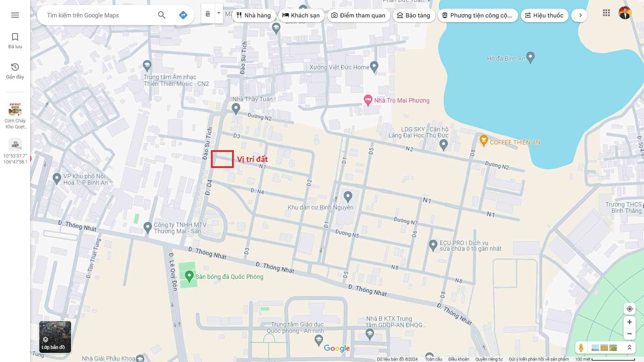Screen dimensions: 644x362
Task: Open the Gần đây recent history
Action: 15,71
